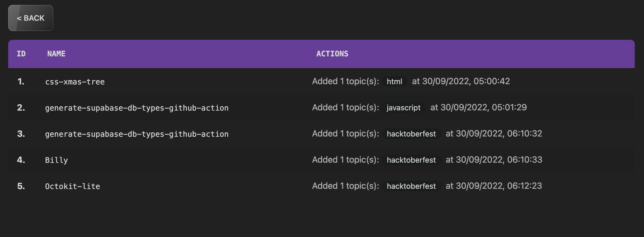
Task: Click the javascript topic tag
Action: (403, 108)
